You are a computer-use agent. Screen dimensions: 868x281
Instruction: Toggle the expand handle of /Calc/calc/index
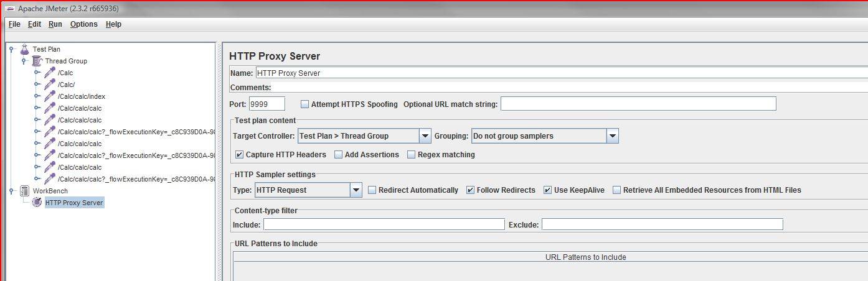37,96
